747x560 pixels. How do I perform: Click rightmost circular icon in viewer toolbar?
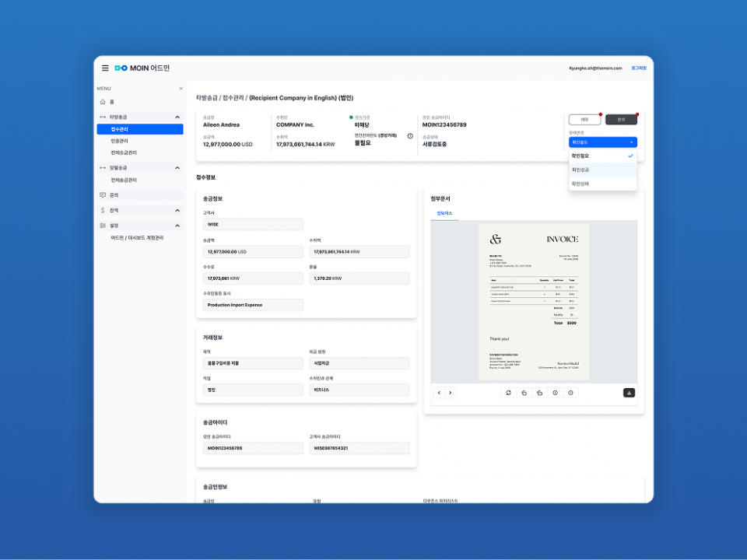570,393
